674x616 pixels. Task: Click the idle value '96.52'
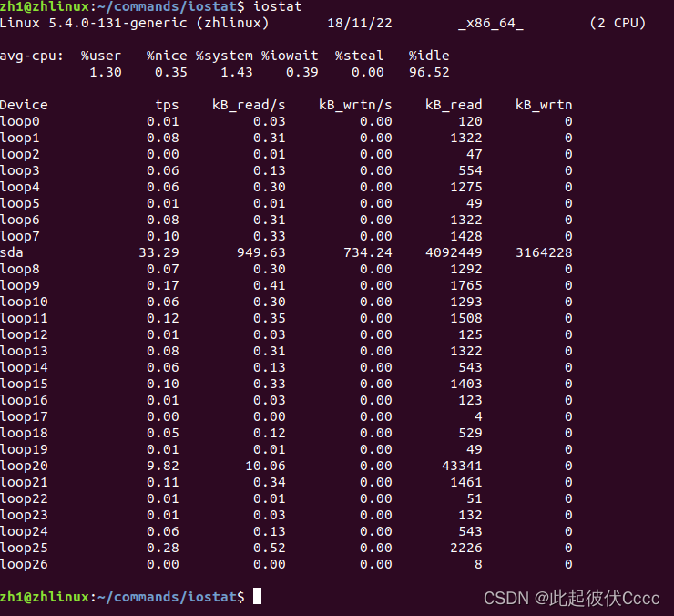[x=429, y=72]
